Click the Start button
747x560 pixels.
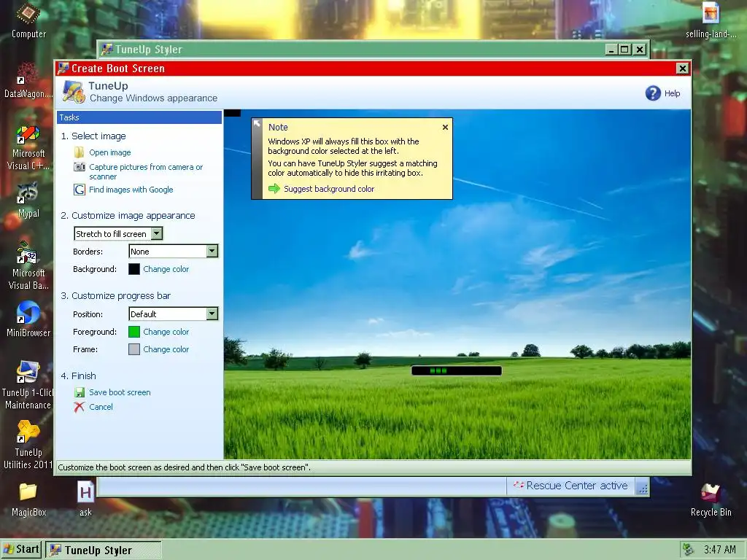pyautogui.click(x=21, y=550)
